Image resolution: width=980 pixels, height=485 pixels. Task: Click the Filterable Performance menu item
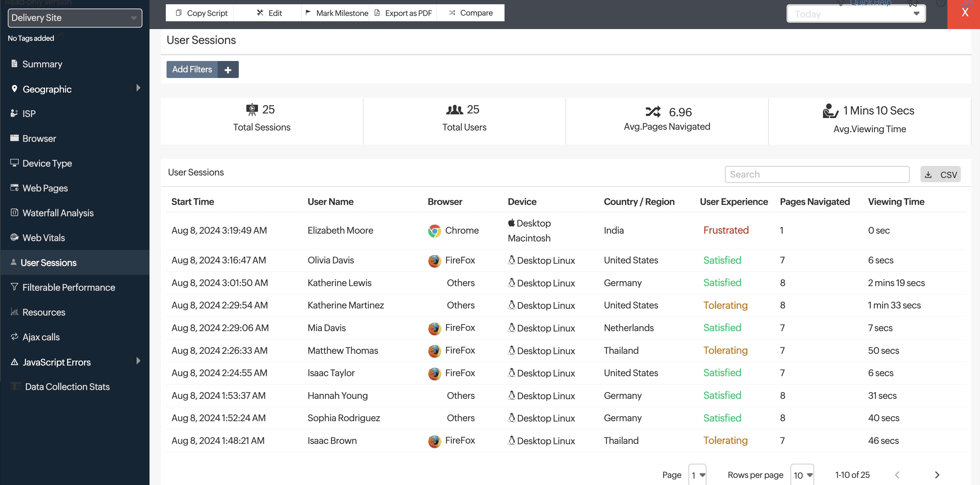point(68,286)
